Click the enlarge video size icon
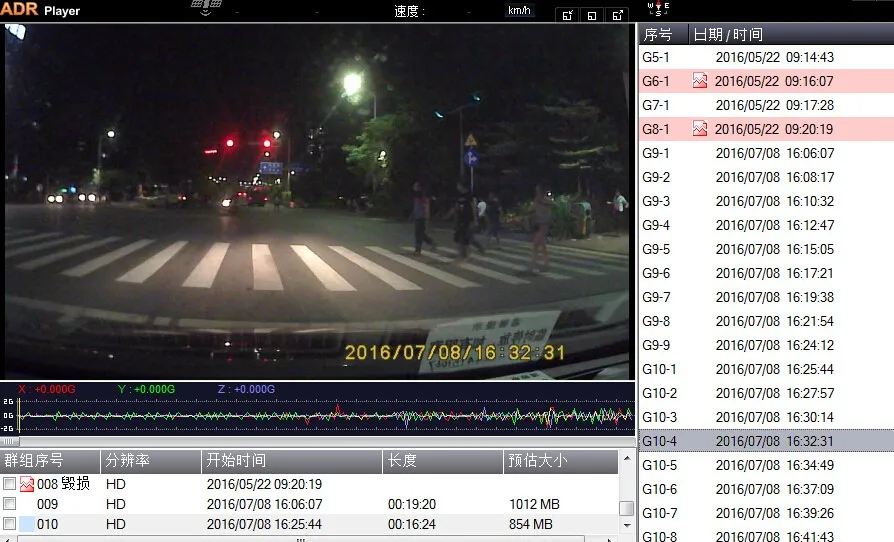894x542 pixels. pyautogui.click(x=617, y=15)
